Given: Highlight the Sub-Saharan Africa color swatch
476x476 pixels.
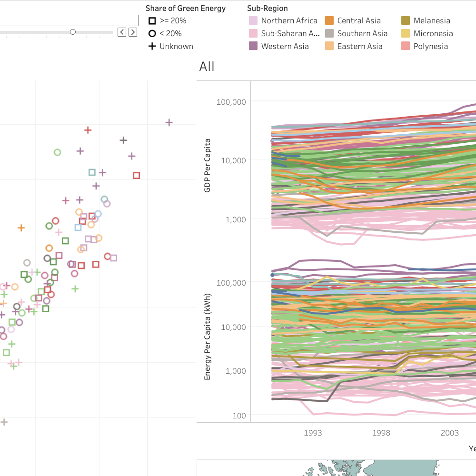Looking at the screenshot, I should point(253,33).
